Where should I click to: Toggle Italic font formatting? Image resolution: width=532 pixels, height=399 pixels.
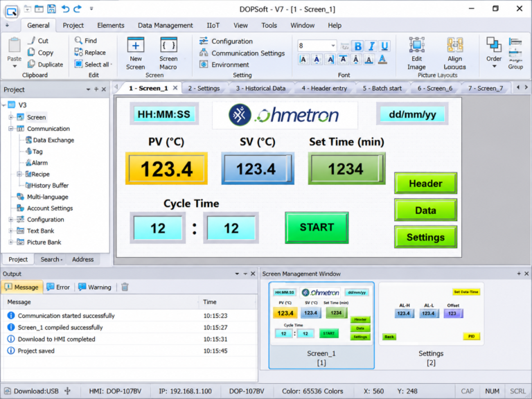click(x=371, y=46)
